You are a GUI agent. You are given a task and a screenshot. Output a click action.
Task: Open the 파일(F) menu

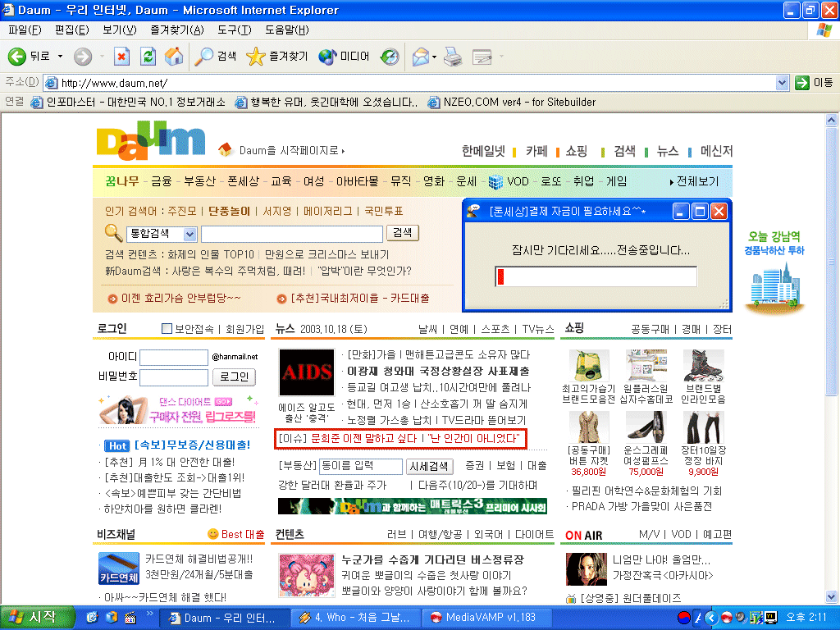tap(25, 30)
